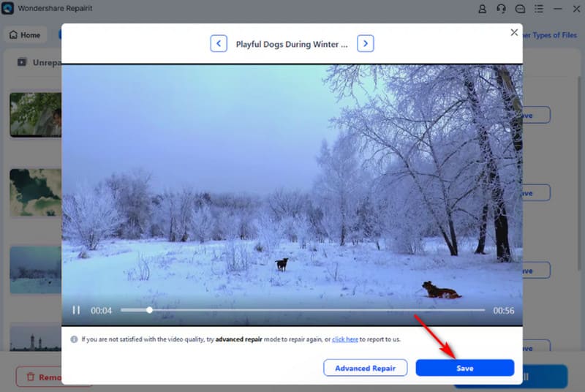Open the feedback chat icon
Screen dimensions: 585x392
(520, 10)
